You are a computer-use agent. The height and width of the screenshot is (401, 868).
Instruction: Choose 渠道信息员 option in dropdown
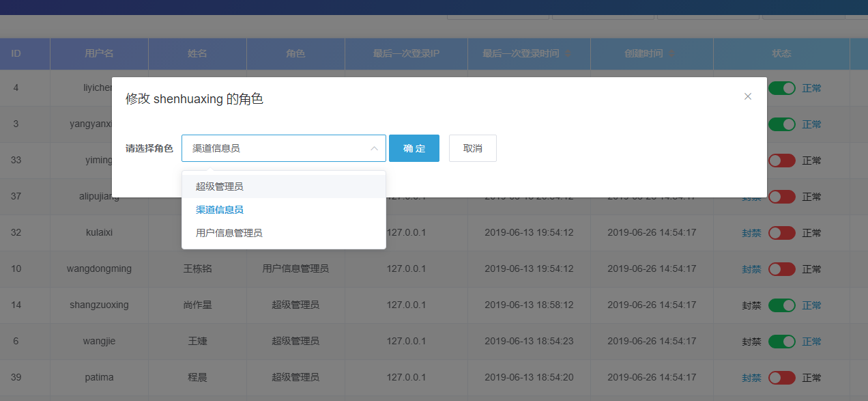click(219, 210)
